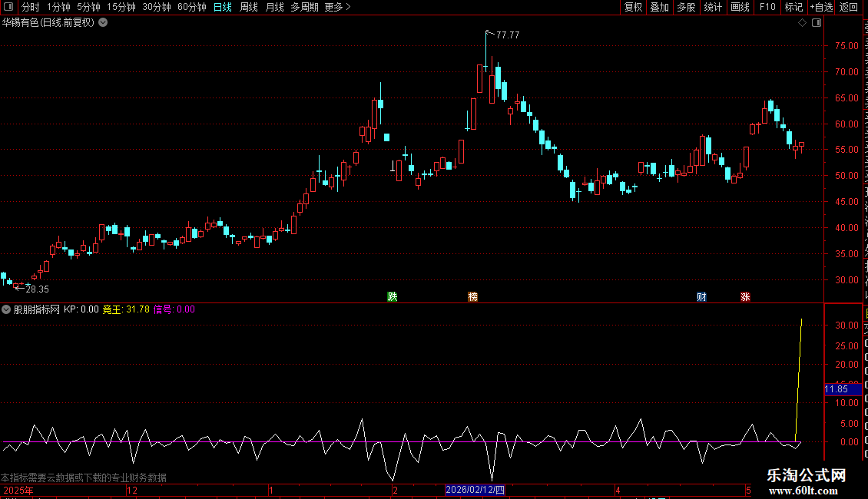Screen dimensions: 868x499
Task: Open dropdown beside 华锡有色 chart title
Action: (103, 23)
